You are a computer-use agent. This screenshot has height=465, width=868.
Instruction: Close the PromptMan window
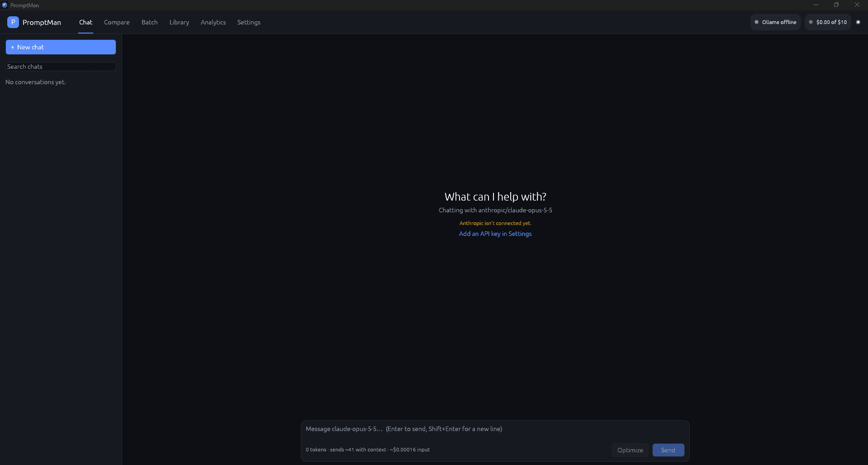click(x=857, y=5)
